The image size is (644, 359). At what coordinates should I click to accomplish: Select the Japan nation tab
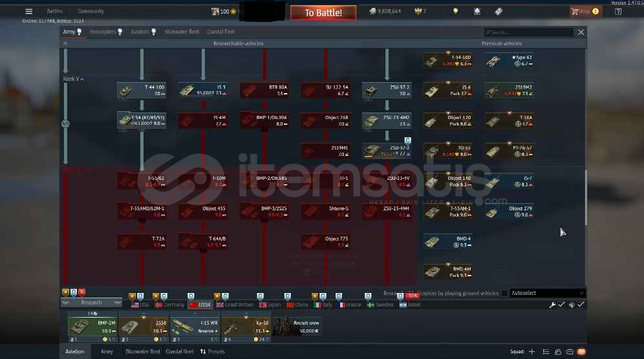coord(270,305)
